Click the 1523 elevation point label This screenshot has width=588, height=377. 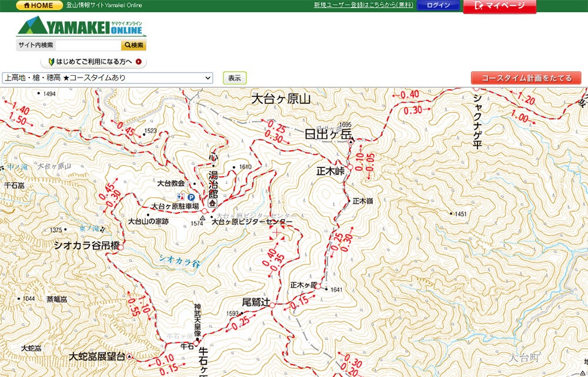point(151,131)
